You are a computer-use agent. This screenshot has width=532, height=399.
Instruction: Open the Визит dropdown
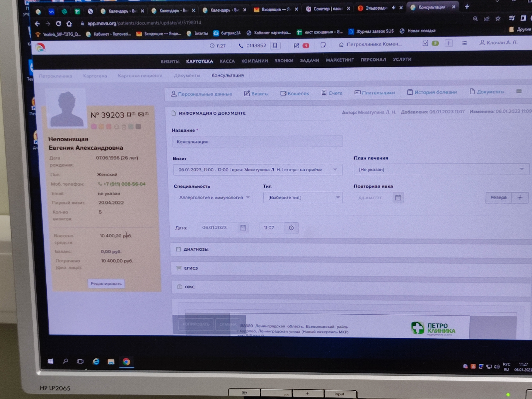[x=257, y=170]
